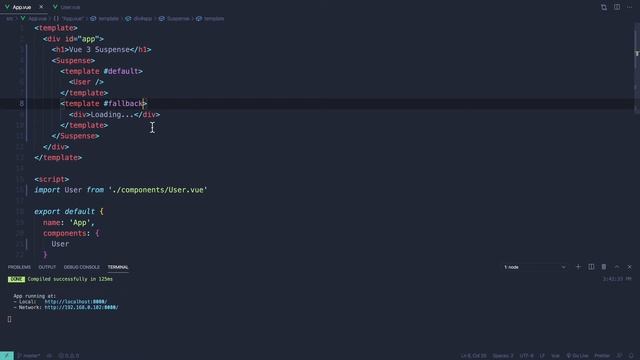This screenshot has width=640, height=360.
Task: Click the 'Loading...' div line
Action: click(x=115, y=115)
